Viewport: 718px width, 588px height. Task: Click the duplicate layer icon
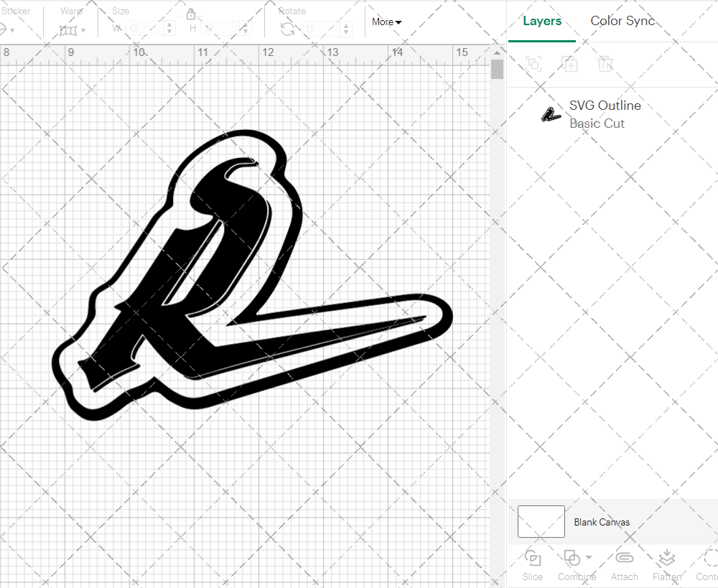tap(569, 64)
